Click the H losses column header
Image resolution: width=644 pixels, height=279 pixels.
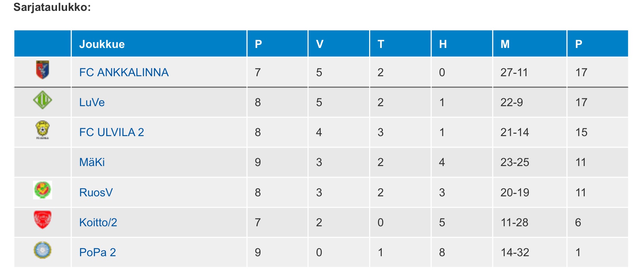[x=443, y=44]
